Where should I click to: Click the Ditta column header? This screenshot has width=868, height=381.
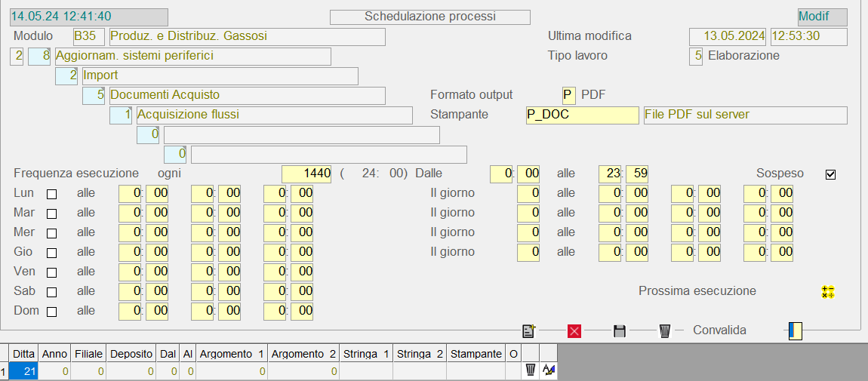pyautogui.click(x=23, y=353)
